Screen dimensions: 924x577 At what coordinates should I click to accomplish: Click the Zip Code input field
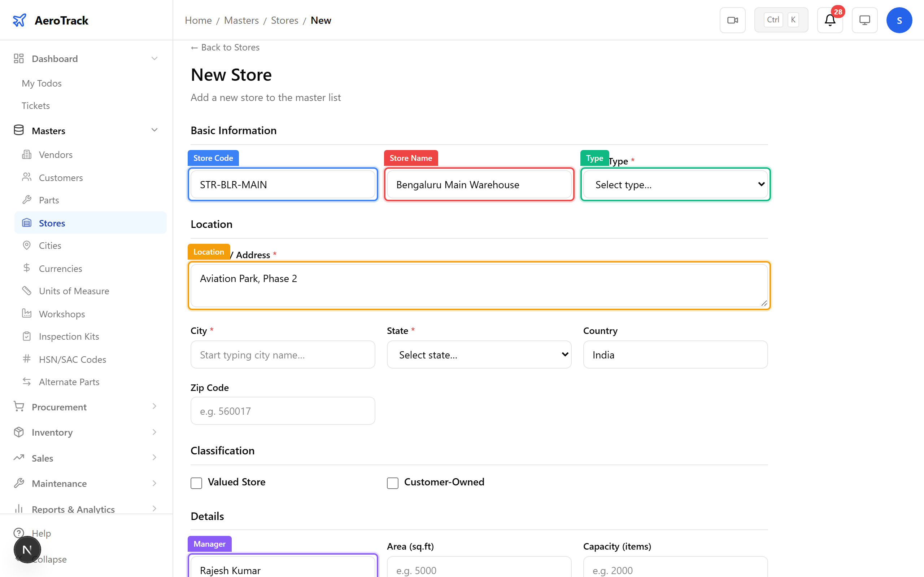click(282, 411)
